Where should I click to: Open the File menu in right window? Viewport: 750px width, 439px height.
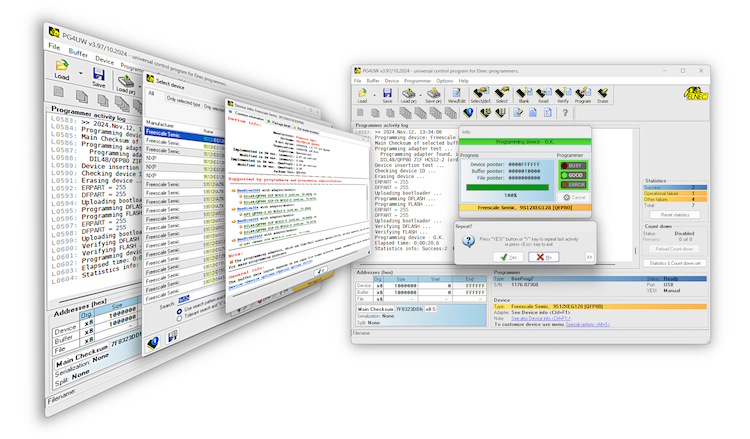point(358,81)
